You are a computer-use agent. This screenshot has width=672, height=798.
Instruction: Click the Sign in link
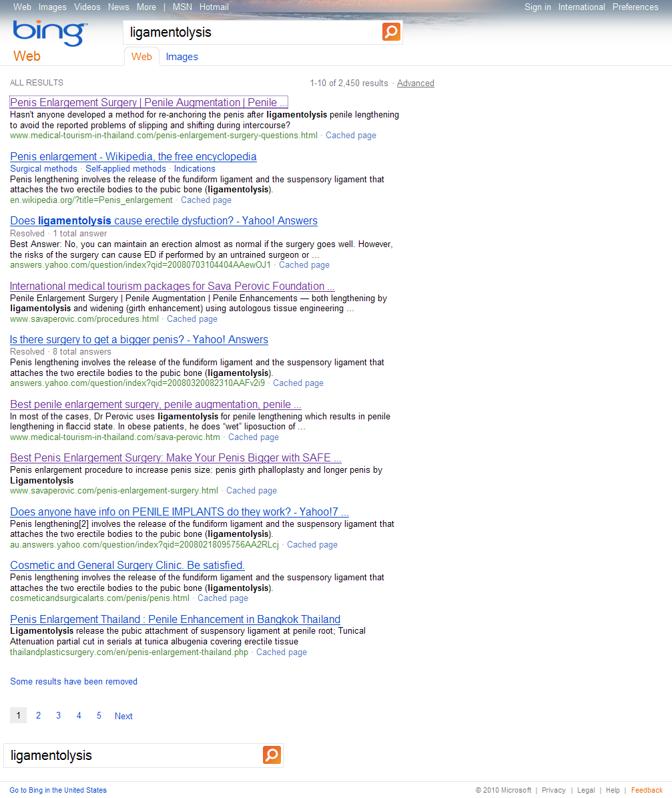(x=537, y=7)
